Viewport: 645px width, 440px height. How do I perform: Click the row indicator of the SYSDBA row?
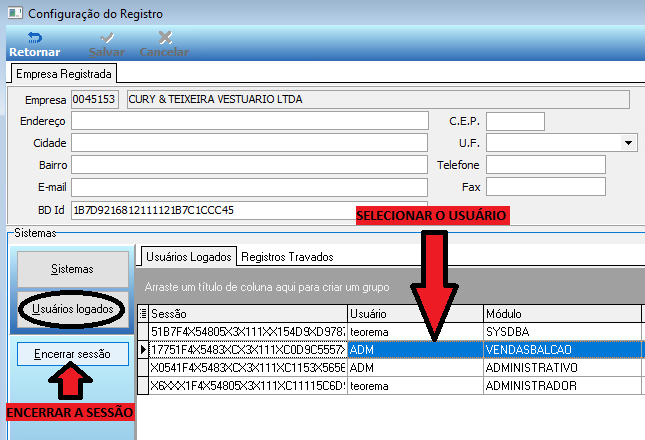(x=143, y=332)
